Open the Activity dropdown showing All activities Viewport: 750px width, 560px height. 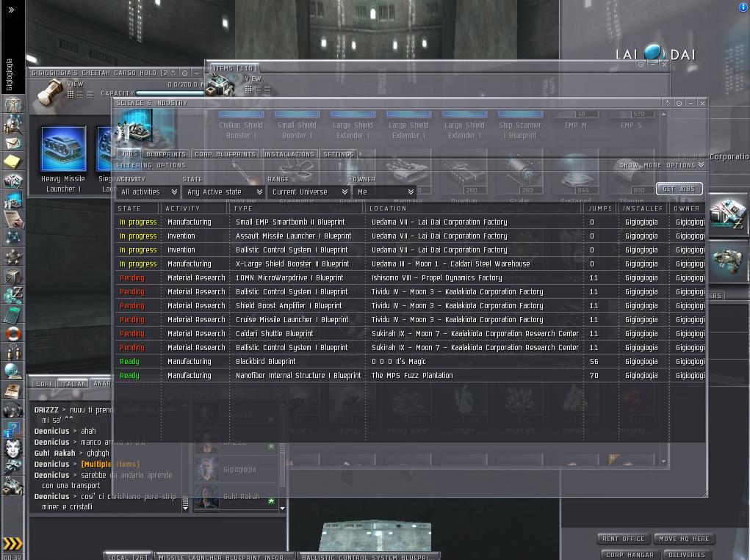pos(148,192)
